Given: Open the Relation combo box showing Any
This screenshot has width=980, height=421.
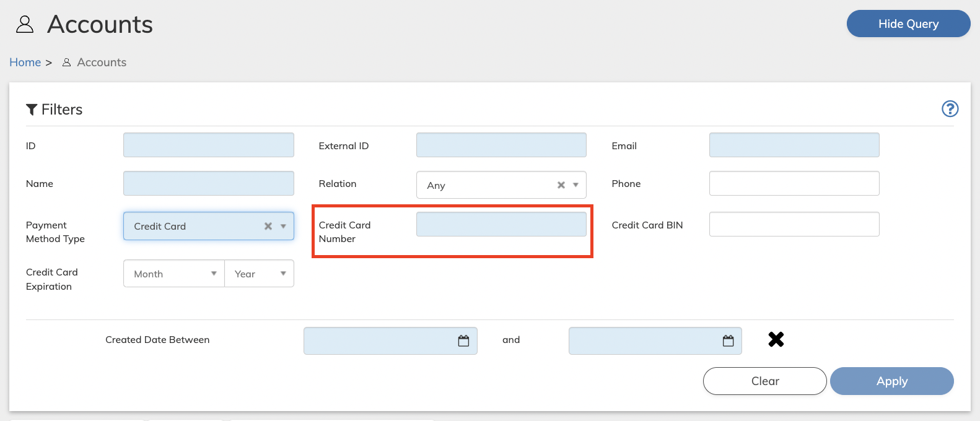Looking at the screenshot, I should pos(501,185).
